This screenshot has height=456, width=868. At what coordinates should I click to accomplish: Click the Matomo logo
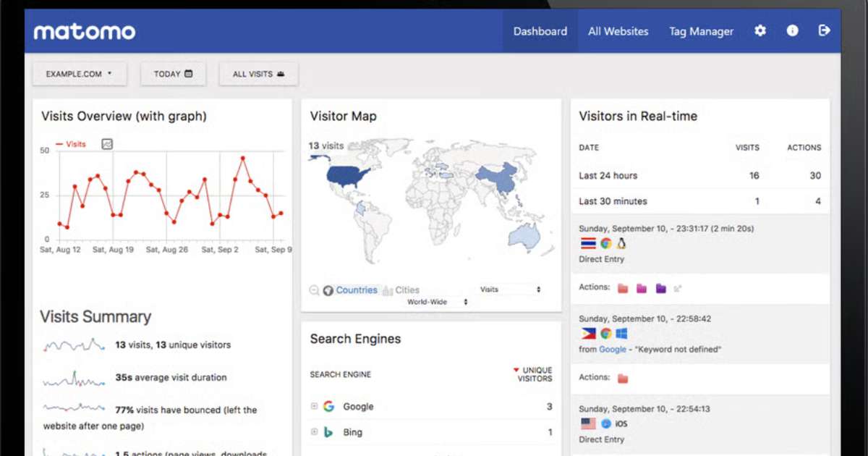point(85,32)
